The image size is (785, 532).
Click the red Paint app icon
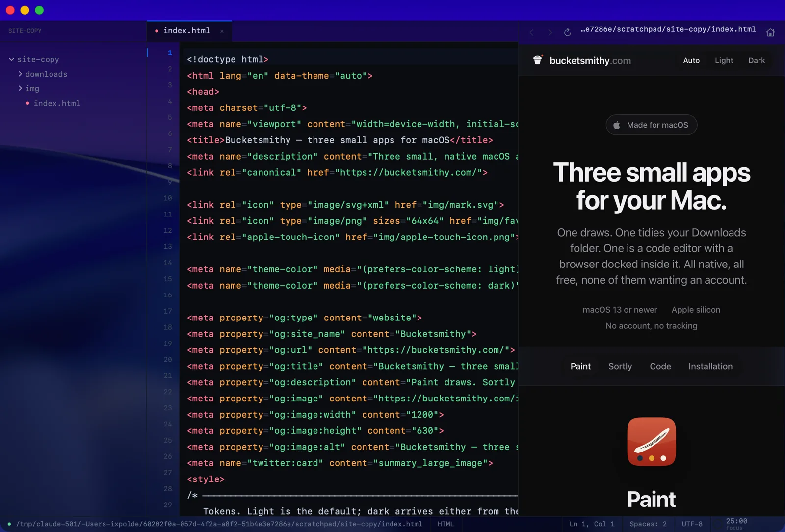point(652,442)
